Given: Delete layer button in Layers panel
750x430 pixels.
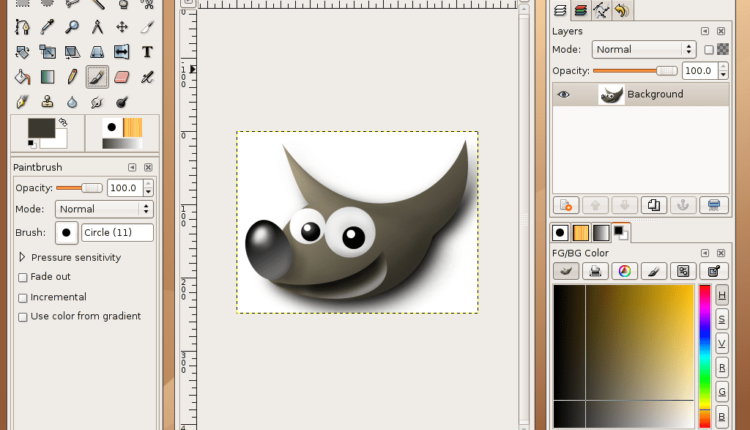Looking at the screenshot, I should tap(714, 205).
